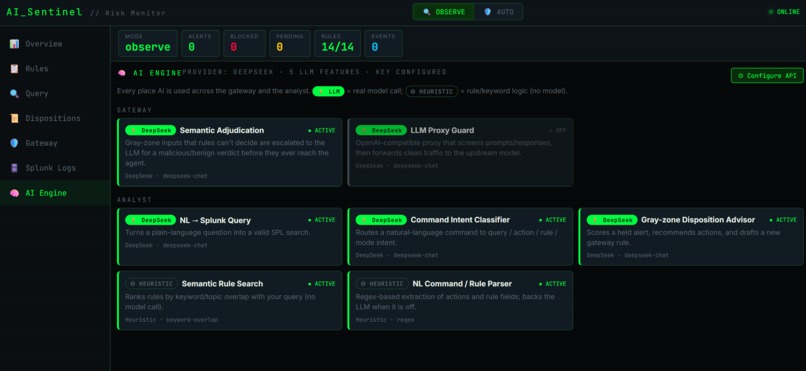Click DeepSeek badge on LLM Proxy Guard
Image resolution: width=806 pixels, height=371 pixels.
click(381, 131)
